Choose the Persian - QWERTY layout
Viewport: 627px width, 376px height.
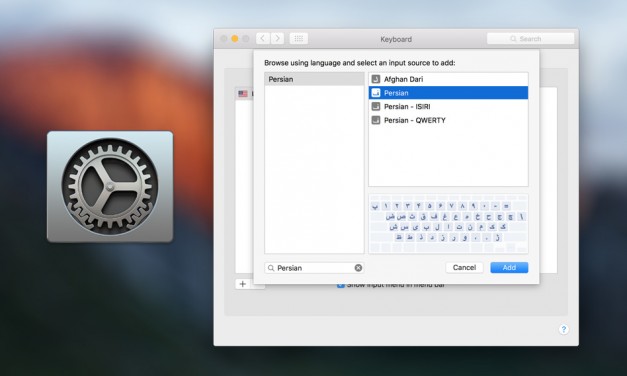point(448,120)
